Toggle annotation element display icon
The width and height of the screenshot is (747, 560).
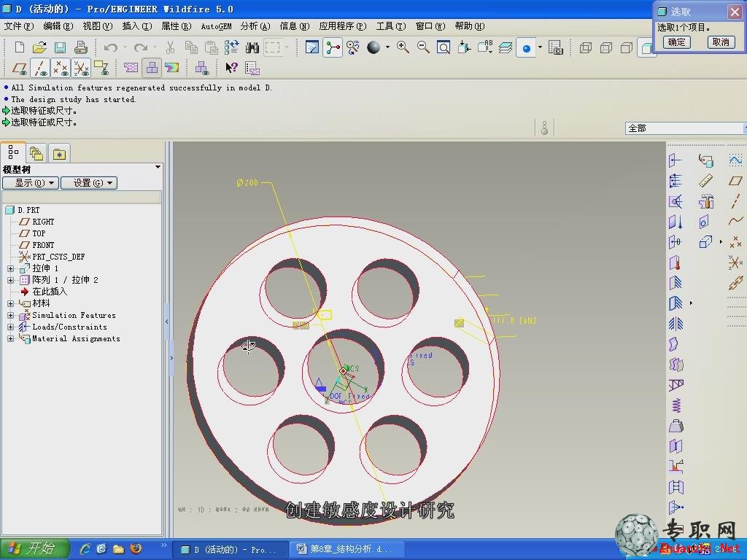101,68
